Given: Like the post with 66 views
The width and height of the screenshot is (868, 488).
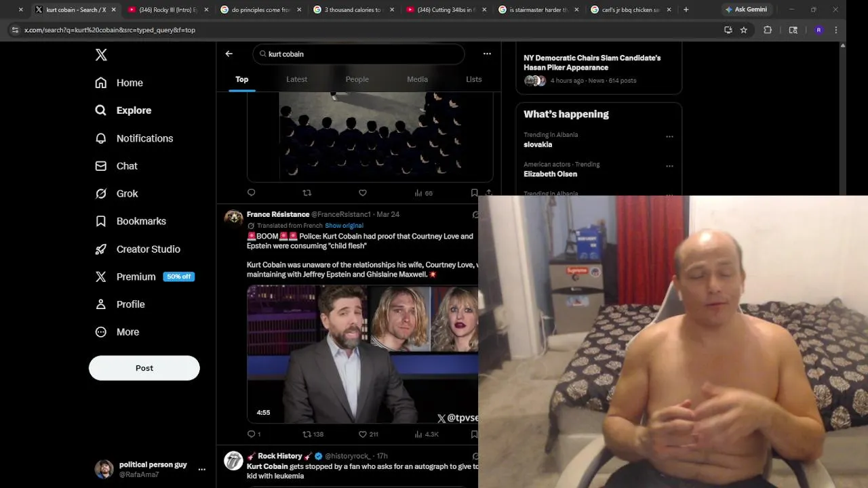Looking at the screenshot, I should (x=363, y=193).
